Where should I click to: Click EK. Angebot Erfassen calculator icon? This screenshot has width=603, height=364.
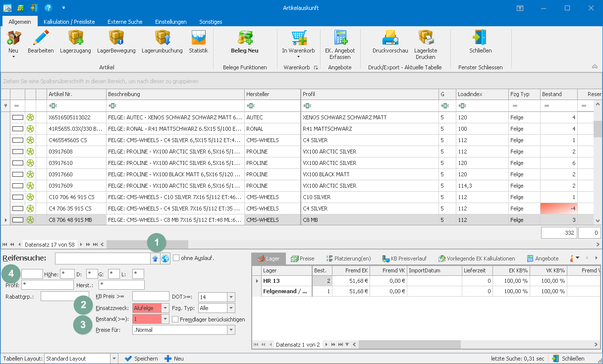340,38
